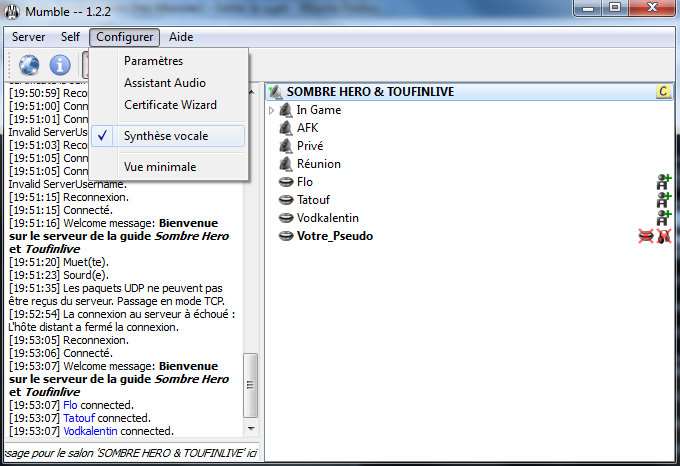
Task: Select user Tatouf in the channel list
Action: coord(313,200)
